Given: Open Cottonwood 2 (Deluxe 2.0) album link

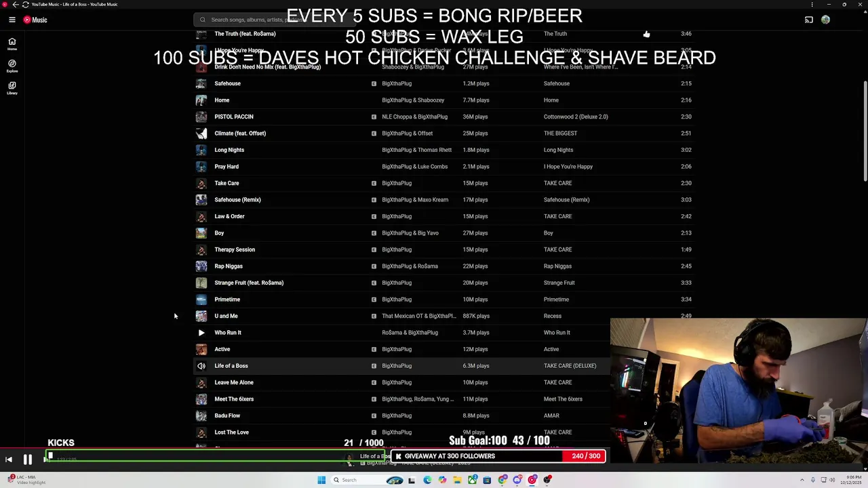Looking at the screenshot, I should [x=576, y=117].
